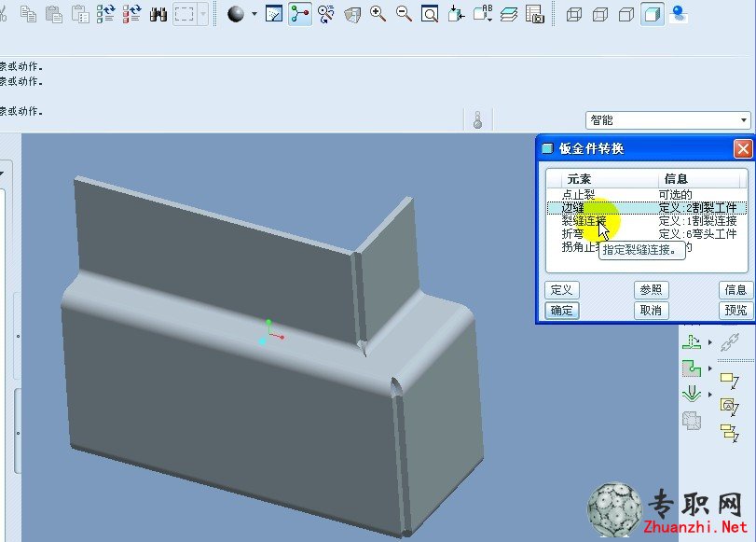Click the two stacked yellow rectangles icon
This screenshot has width=756, height=542.
click(730, 433)
